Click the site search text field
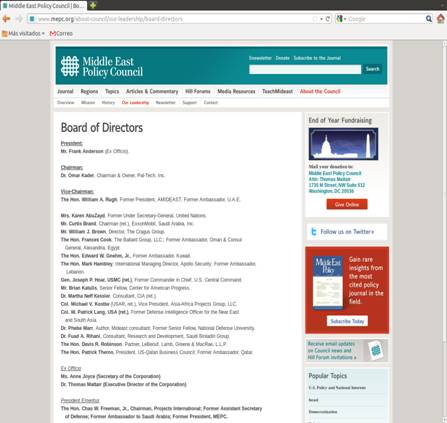 pyautogui.click(x=305, y=69)
